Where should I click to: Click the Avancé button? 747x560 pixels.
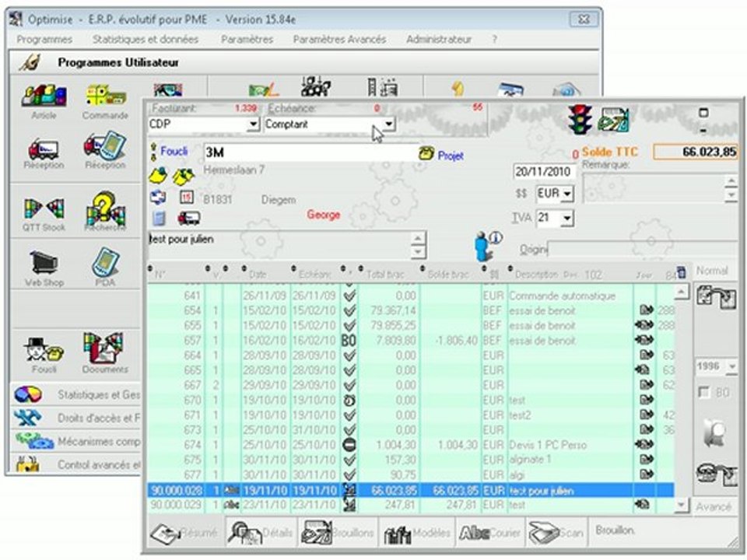(714, 506)
